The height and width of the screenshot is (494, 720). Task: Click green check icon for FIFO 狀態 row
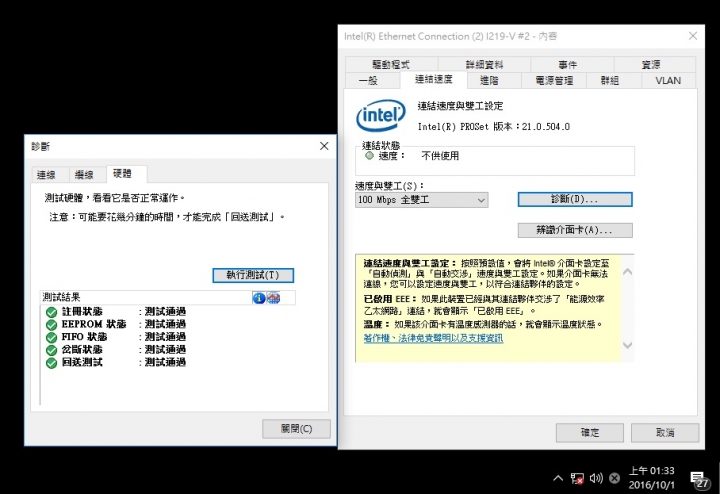(x=51, y=337)
